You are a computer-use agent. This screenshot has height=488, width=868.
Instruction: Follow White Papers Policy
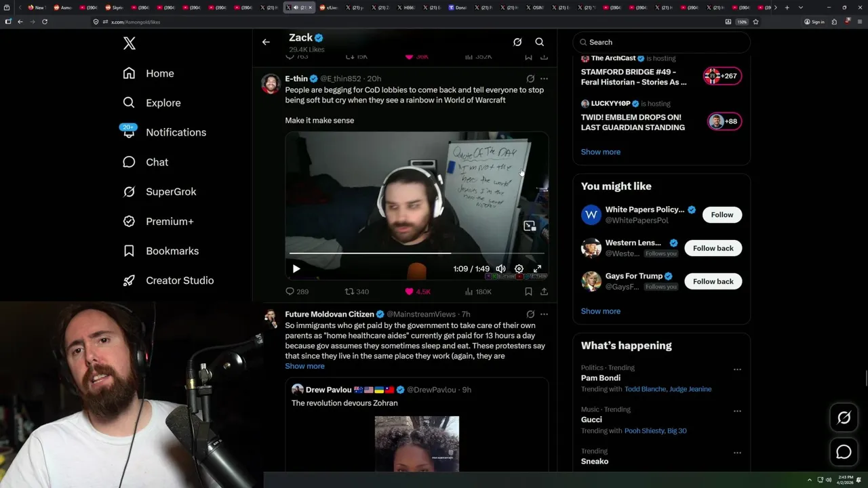point(722,215)
